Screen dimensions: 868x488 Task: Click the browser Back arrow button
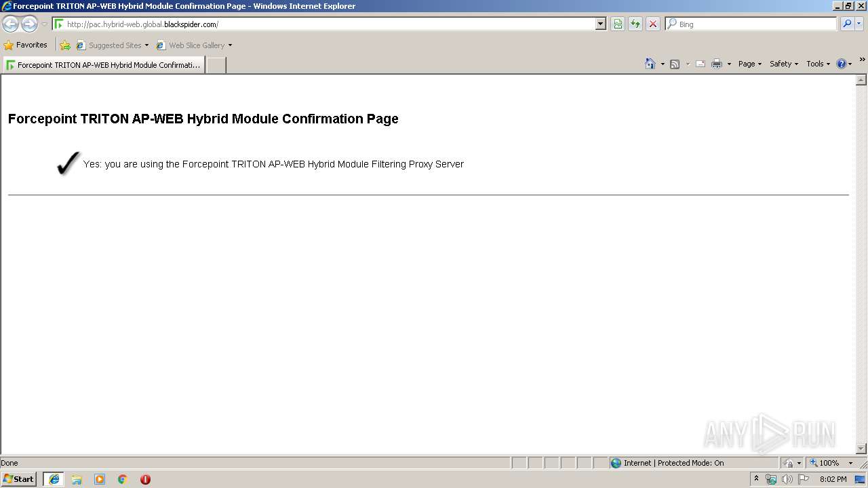[11, 24]
